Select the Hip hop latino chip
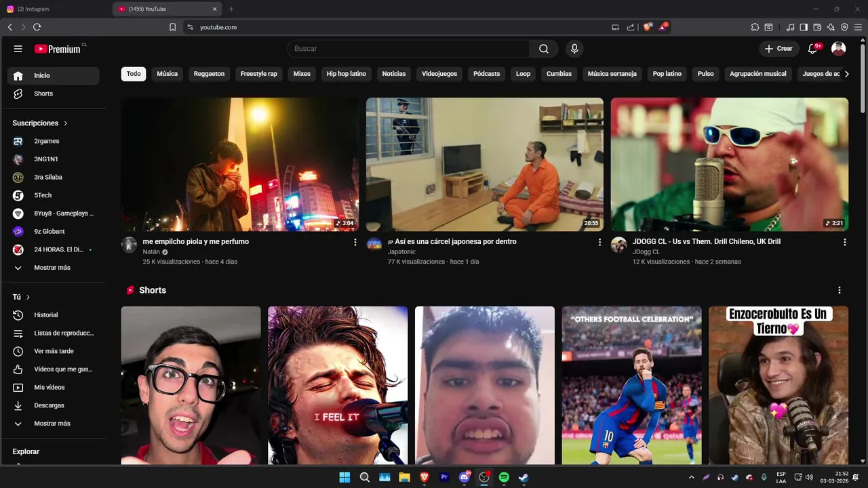The height and width of the screenshot is (488, 868). 346,74
